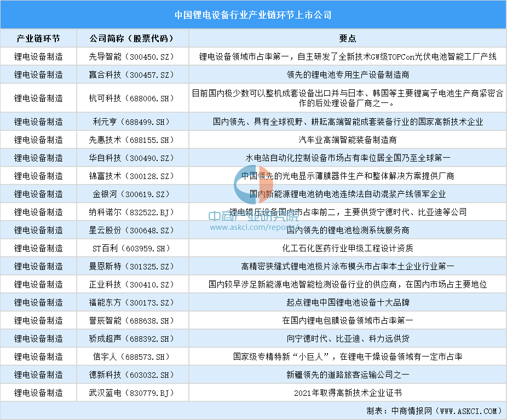
Task: Select the cell 武汉蓝电（830779.BJ）
Action: coord(132,394)
